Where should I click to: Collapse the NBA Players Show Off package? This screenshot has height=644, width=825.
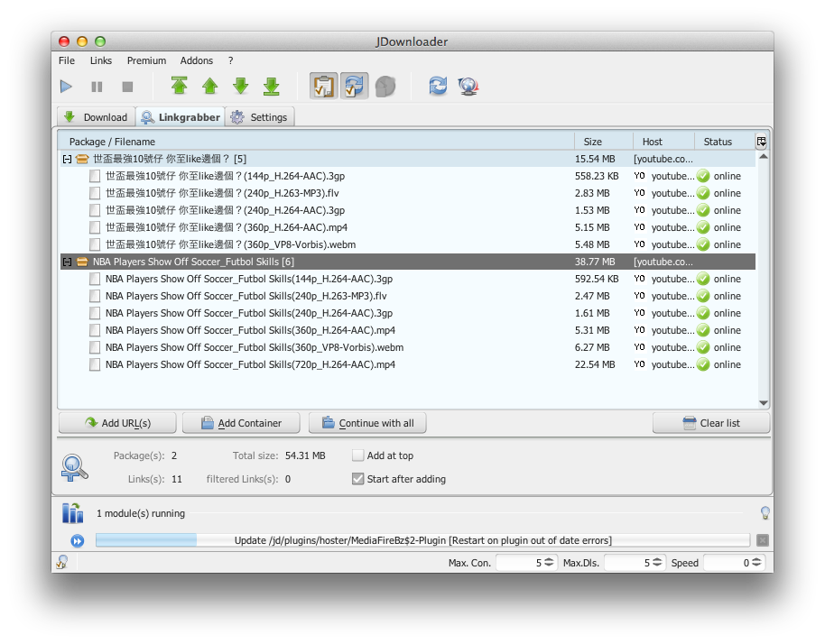point(67,262)
